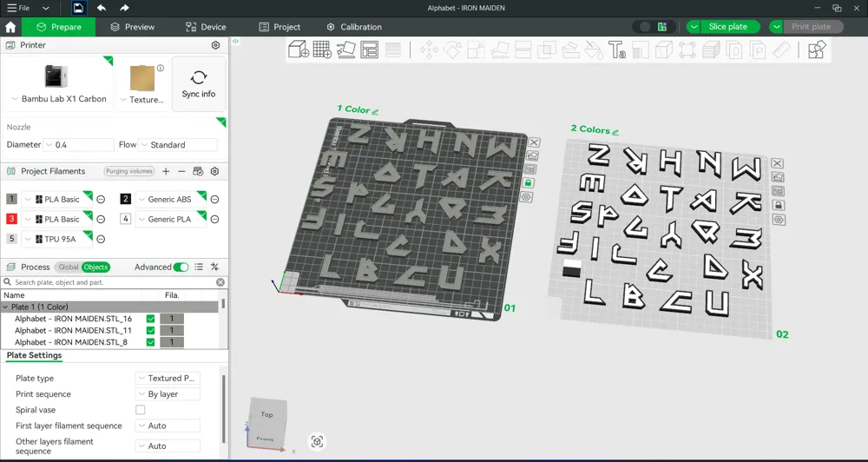Viewport: 868px width, 462px height.
Task: Open filament 2 Generic ABS dropdown
Action: pyautogui.click(x=170, y=200)
